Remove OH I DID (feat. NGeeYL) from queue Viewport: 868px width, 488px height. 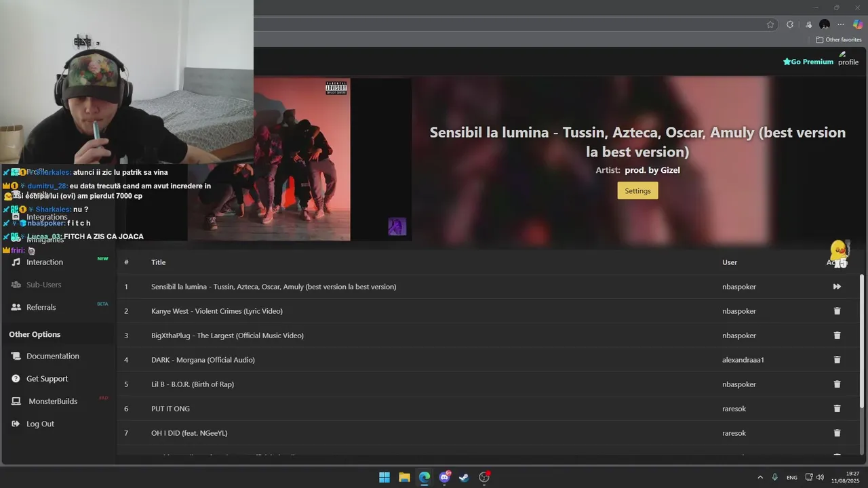pyautogui.click(x=837, y=433)
